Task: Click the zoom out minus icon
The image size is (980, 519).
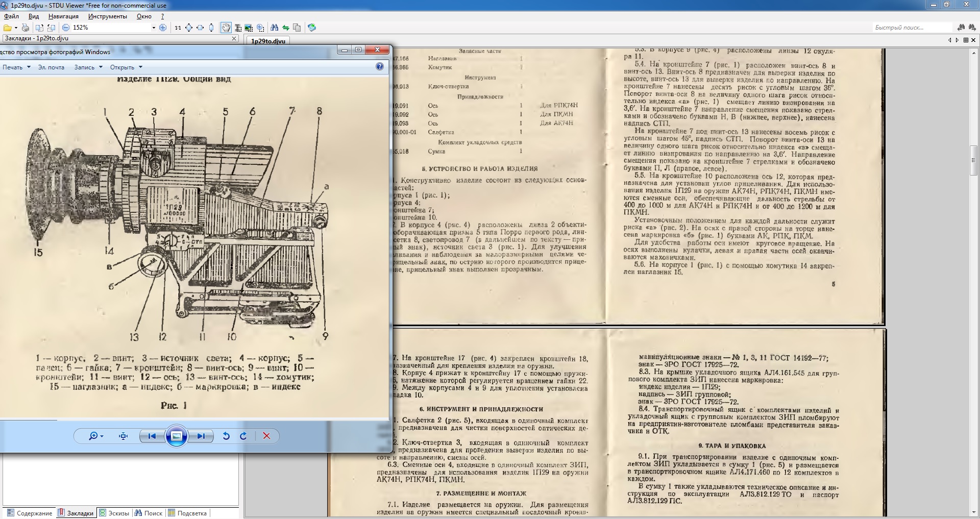Action: (66, 28)
